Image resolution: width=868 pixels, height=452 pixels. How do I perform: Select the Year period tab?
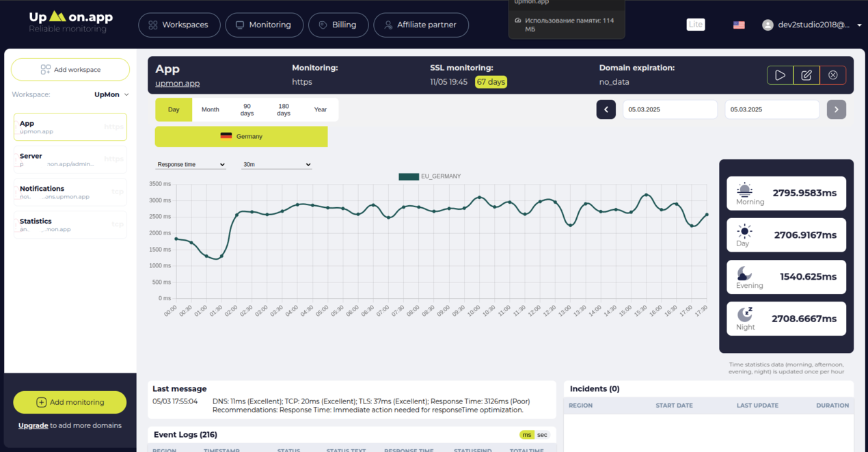[321, 109]
